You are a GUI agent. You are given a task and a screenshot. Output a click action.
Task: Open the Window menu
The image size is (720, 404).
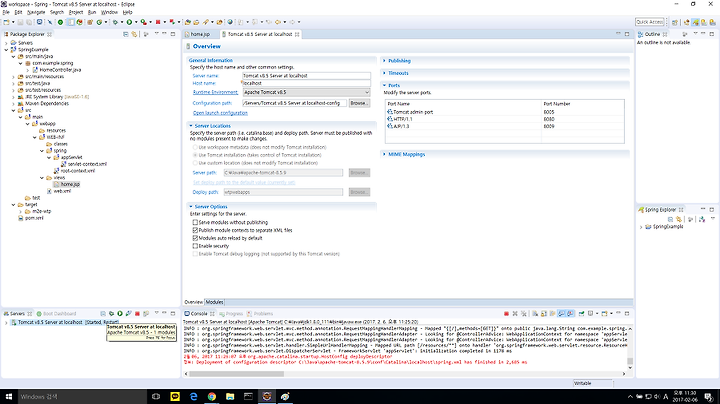coord(109,12)
